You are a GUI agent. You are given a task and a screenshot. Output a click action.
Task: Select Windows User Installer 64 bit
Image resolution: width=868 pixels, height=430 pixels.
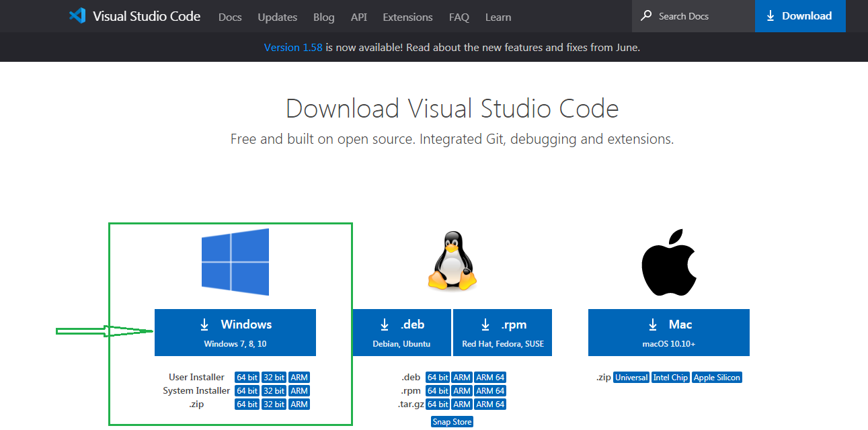247,378
